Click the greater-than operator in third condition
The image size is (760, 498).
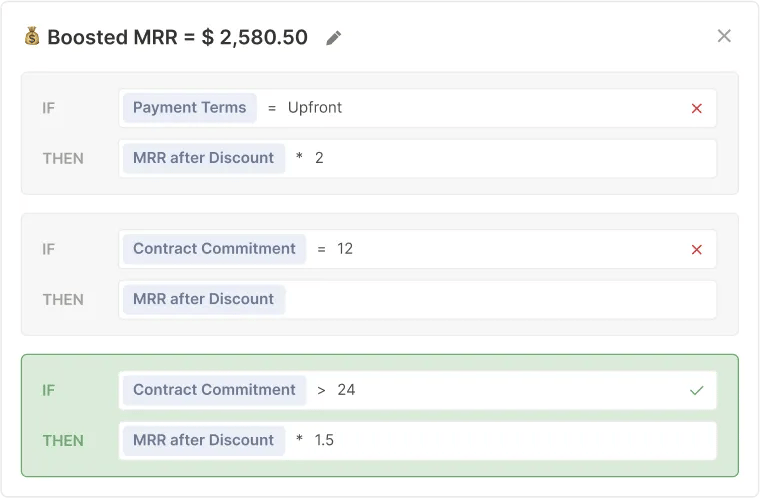(321, 390)
